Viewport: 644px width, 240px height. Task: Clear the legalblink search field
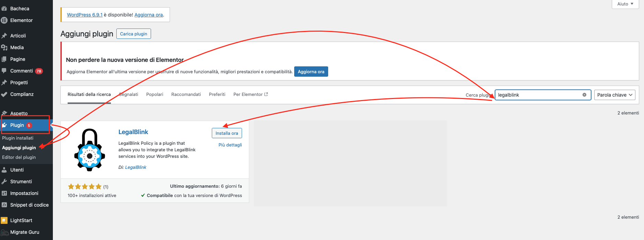584,95
